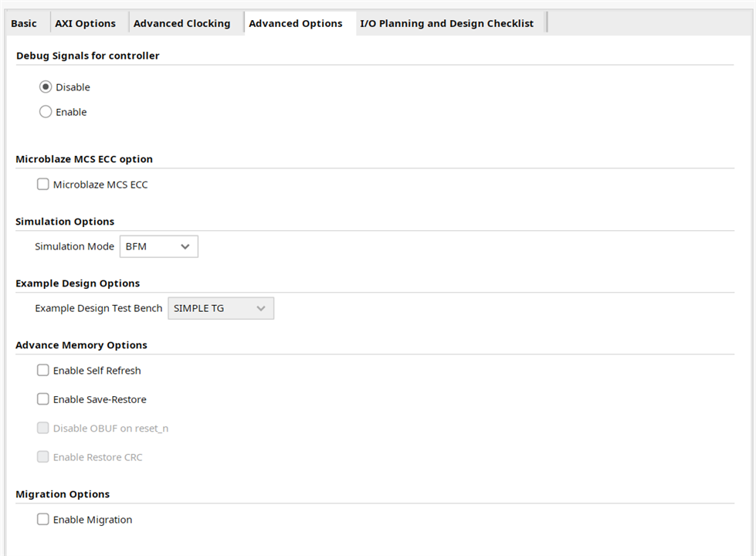Image resolution: width=756 pixels, height=556 pixels.
Task: Tick the Microblaze MCS ECC checkbox
Action: point(43,185)
